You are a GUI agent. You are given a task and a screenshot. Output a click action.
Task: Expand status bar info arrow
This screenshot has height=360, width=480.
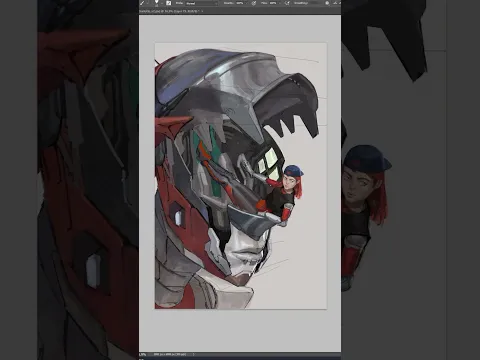(x=194, y=354)
